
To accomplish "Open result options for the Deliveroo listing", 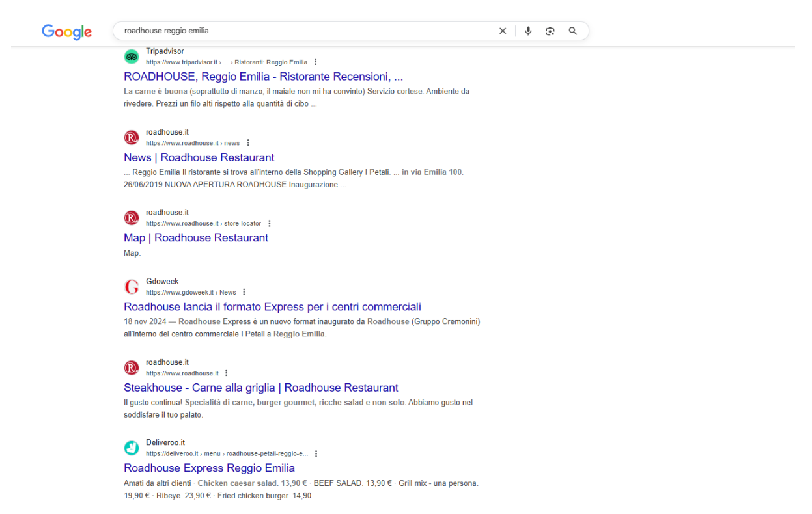I will click(316, 453).
